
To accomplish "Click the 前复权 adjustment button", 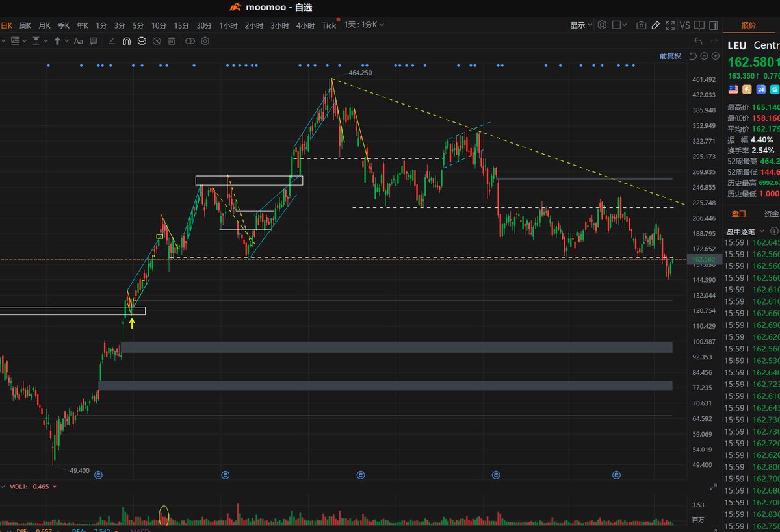I will pyautogui.click(x=669, y=56).
